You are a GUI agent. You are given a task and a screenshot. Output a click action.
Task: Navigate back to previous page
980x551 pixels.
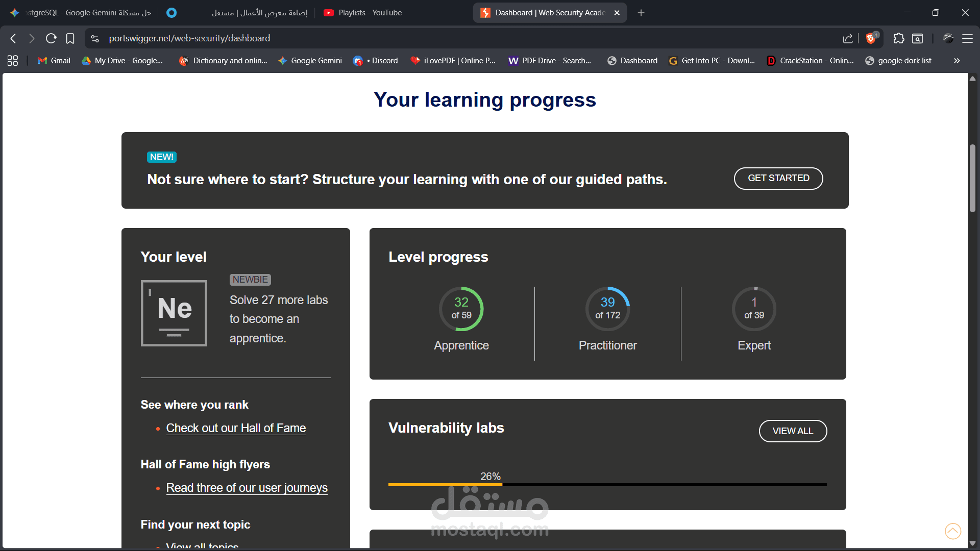13,38
